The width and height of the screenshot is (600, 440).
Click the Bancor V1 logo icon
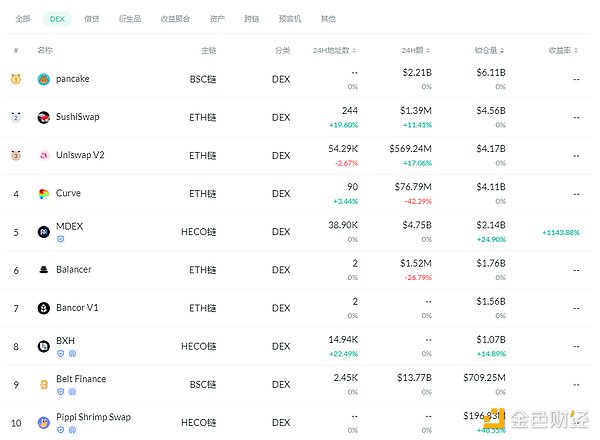44,308
